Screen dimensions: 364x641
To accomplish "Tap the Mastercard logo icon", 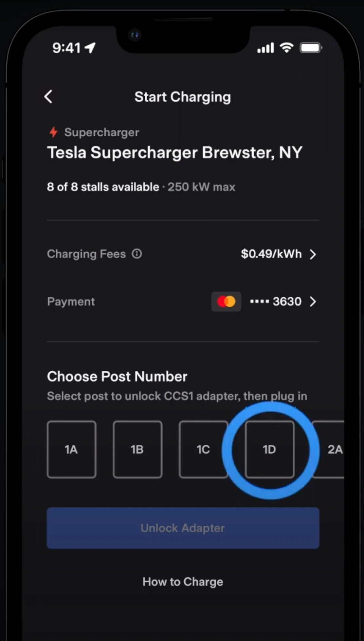I will [226, 301].
